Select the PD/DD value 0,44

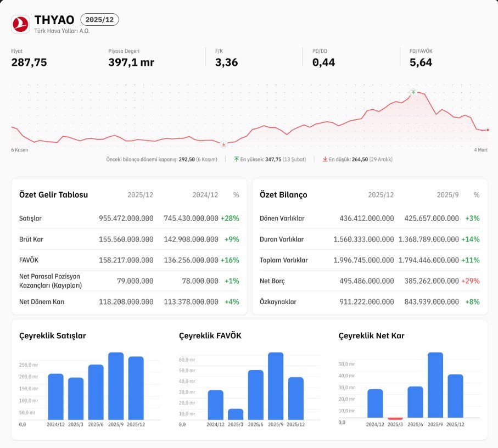tap(323, 62)
